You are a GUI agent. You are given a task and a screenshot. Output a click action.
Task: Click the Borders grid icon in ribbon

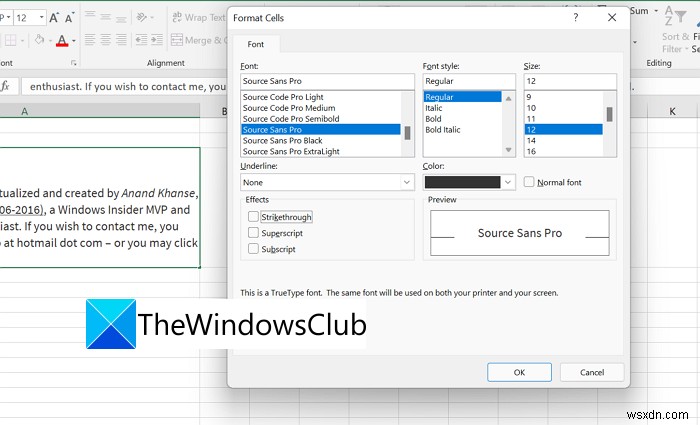(x=10, y=40)
